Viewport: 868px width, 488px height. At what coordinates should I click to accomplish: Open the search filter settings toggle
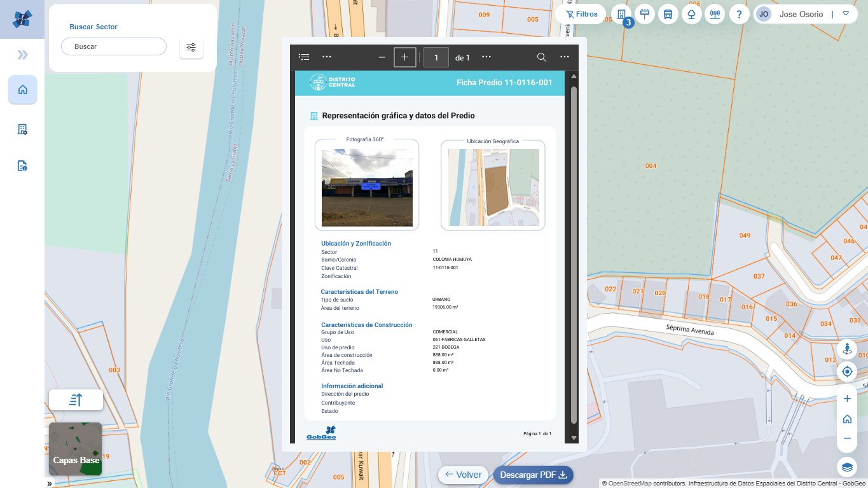(x=191, y=47)
